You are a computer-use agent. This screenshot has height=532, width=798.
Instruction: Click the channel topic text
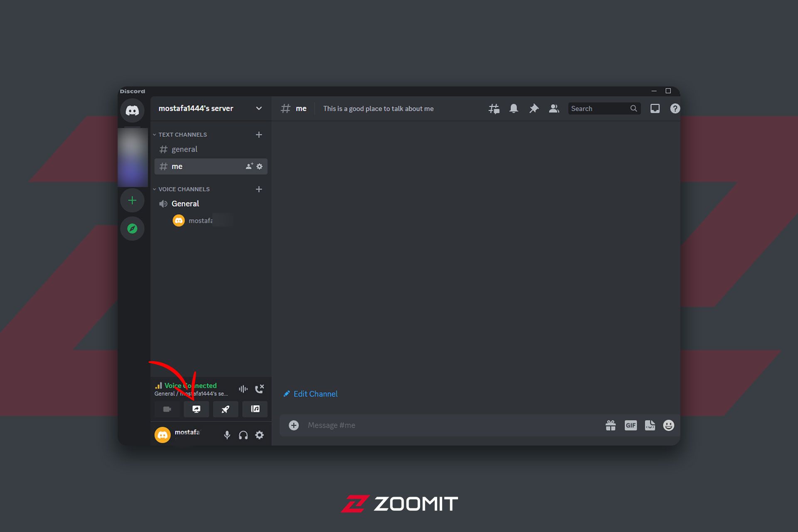(x=378, y=108)
